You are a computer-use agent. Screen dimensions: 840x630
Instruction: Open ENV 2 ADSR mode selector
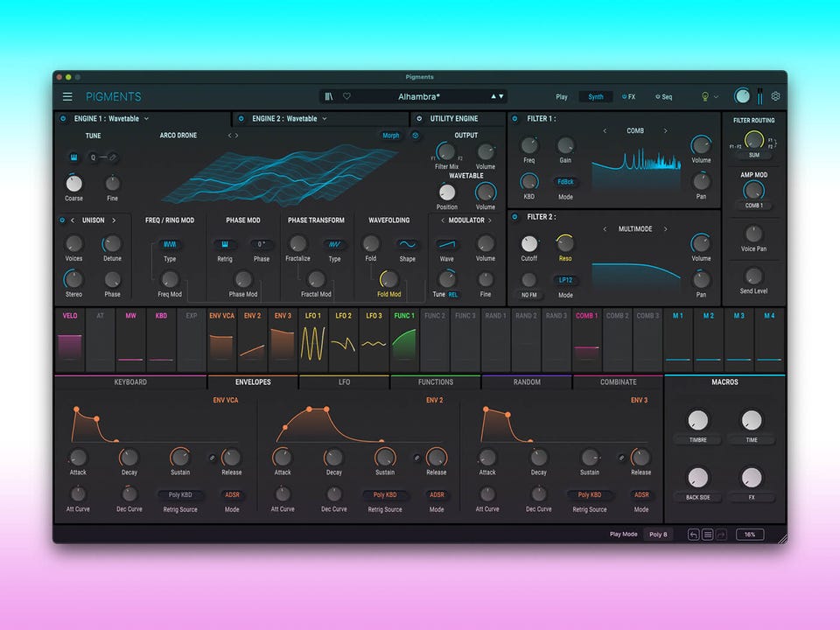pos(437,495)
